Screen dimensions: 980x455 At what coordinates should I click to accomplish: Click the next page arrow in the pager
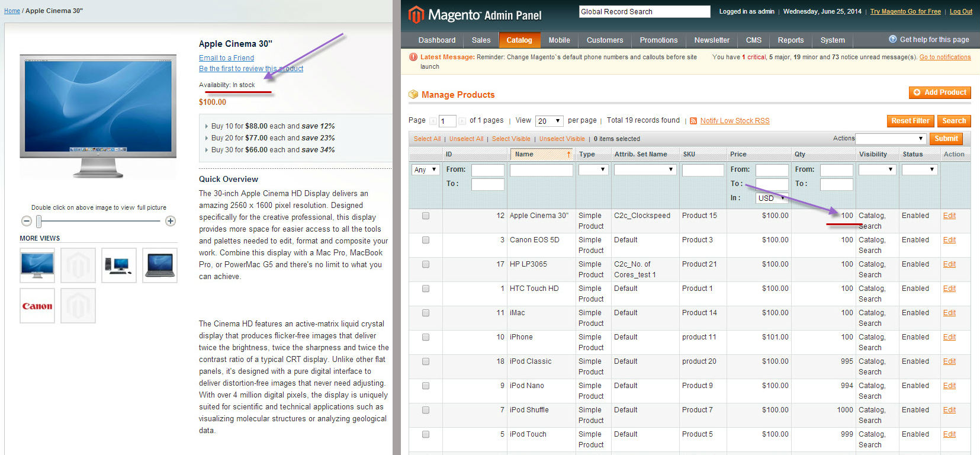pyautogui.click(x=462, y=121)
